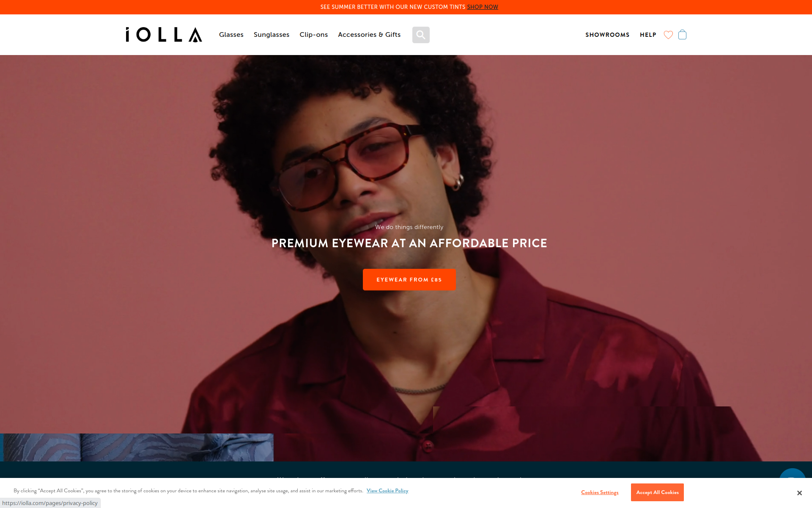The image size is (812, 508).
Task: Expand the Accessories & Gifts menu
Action: [369, 35]
